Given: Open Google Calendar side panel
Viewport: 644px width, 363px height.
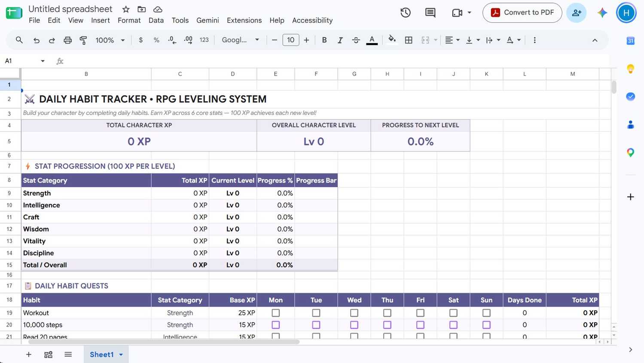Looking at the screenshot, I should (630, 41).
